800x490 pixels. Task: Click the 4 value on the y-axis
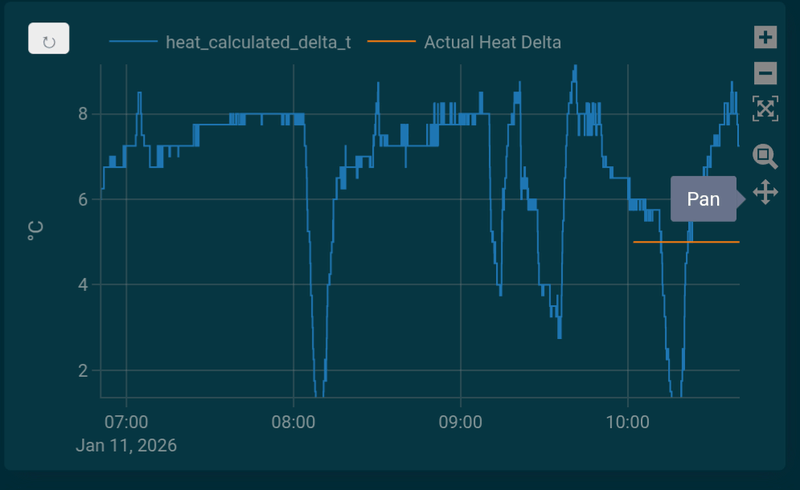click(x=83, y=285)
